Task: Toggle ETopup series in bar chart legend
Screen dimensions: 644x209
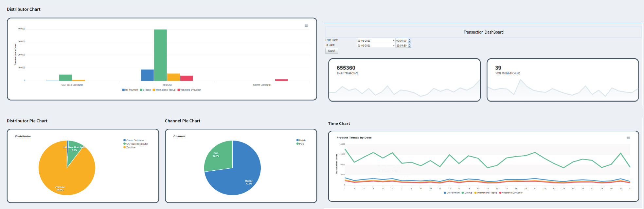Action: tap(145, 90)
